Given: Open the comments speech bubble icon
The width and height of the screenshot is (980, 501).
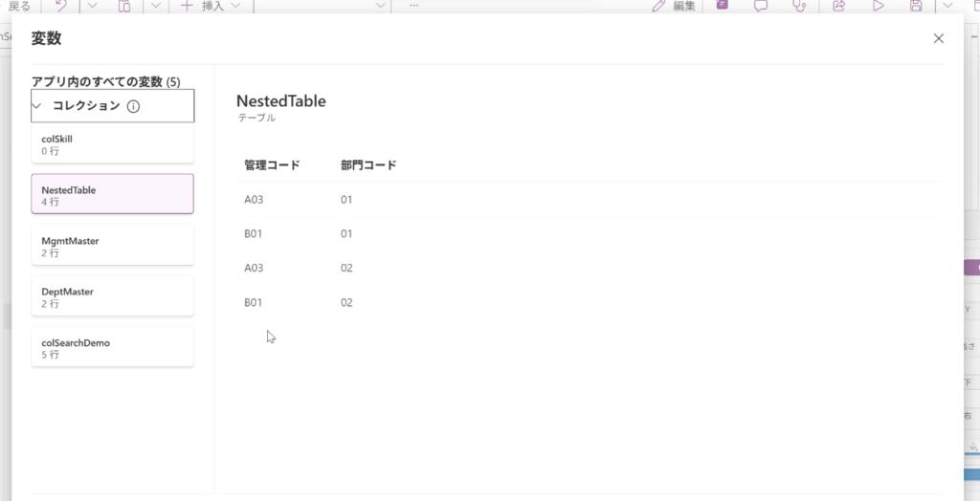Looking at the screenshot, I should pos(761,6).
